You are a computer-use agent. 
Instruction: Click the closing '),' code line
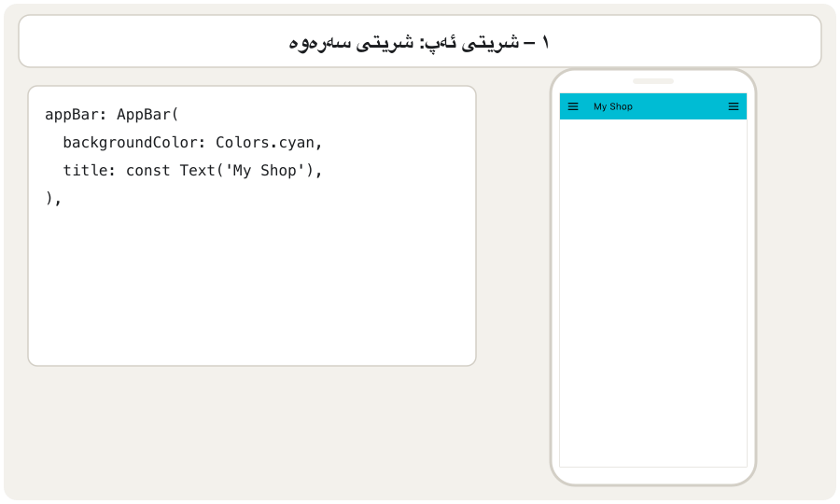(53, 199)
